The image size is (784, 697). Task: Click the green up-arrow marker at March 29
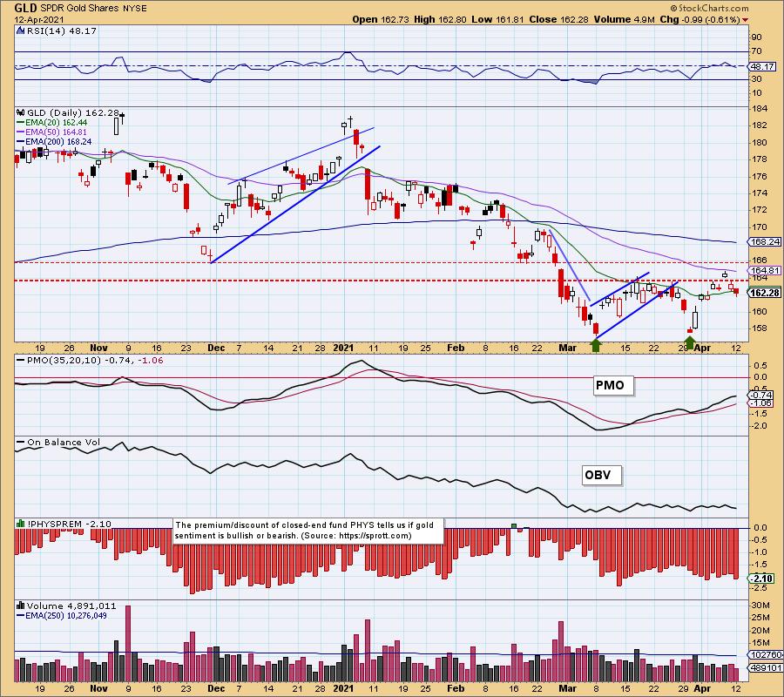tap(690, 342)
